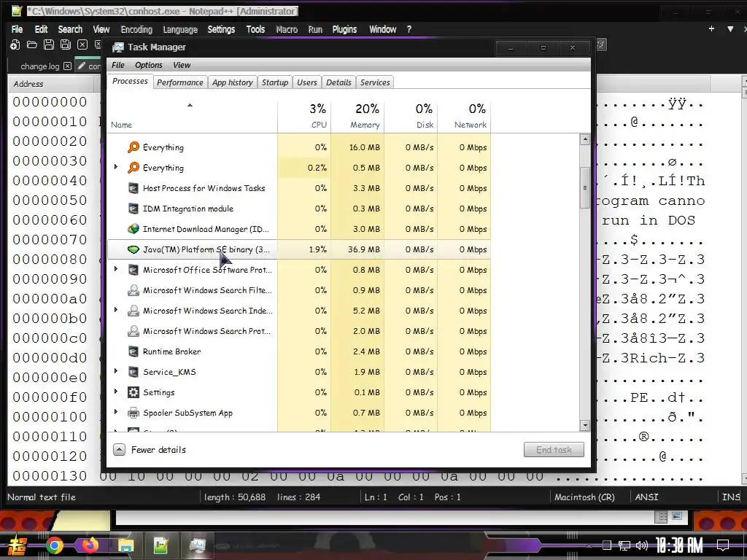Click the Settings gear process icon
Image resolution: width=747 pixels, height=560 pixels.
(133, 392)
